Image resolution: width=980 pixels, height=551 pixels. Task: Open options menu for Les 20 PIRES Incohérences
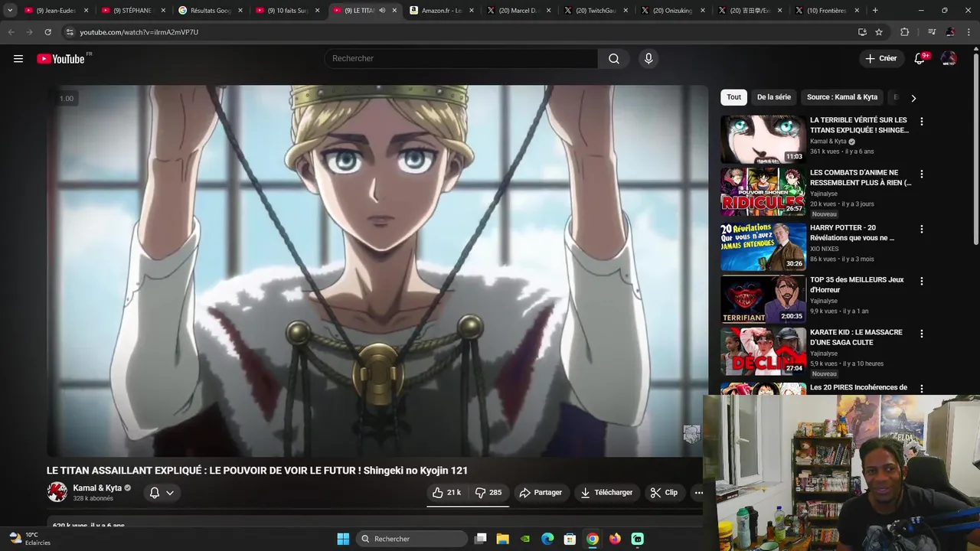[921, 389]
